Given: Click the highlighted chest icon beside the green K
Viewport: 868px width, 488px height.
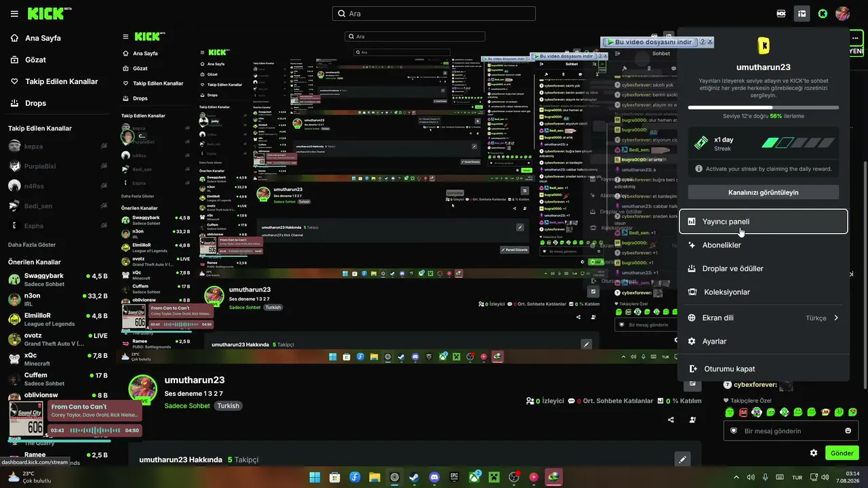Looking at the screenshot, I should click(x=802, y=14).
